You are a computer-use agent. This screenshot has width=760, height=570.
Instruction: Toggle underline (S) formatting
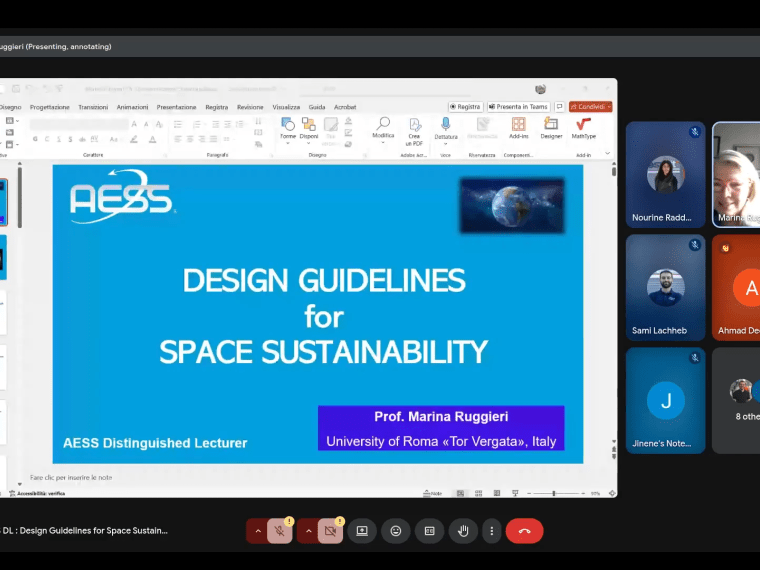tap(59, 139)
